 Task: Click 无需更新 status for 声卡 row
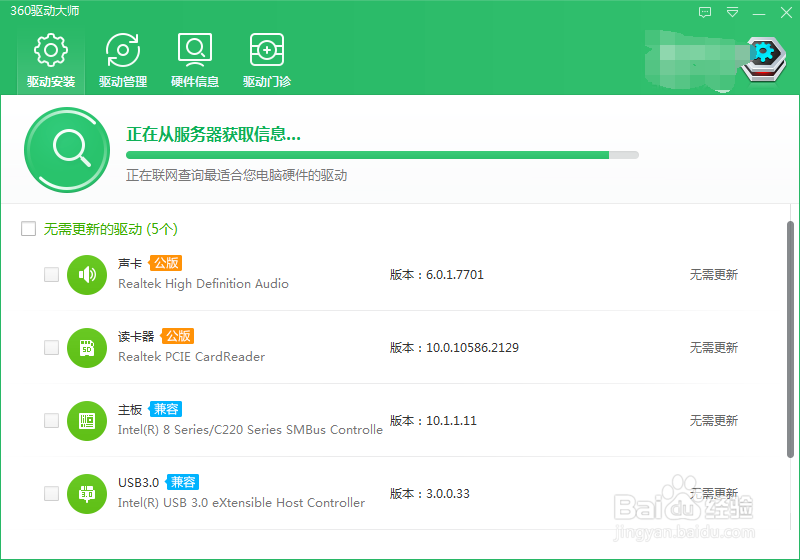[x=714, y=275]
